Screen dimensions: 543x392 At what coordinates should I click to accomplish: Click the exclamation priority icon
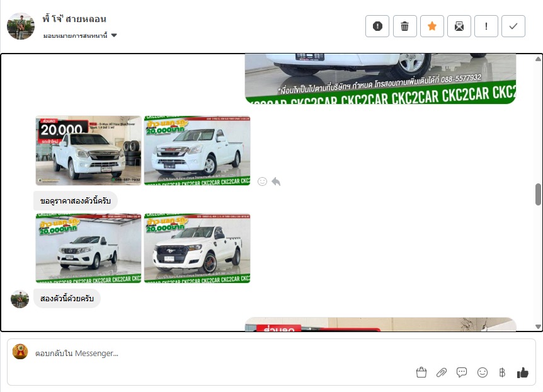[486, 26]
